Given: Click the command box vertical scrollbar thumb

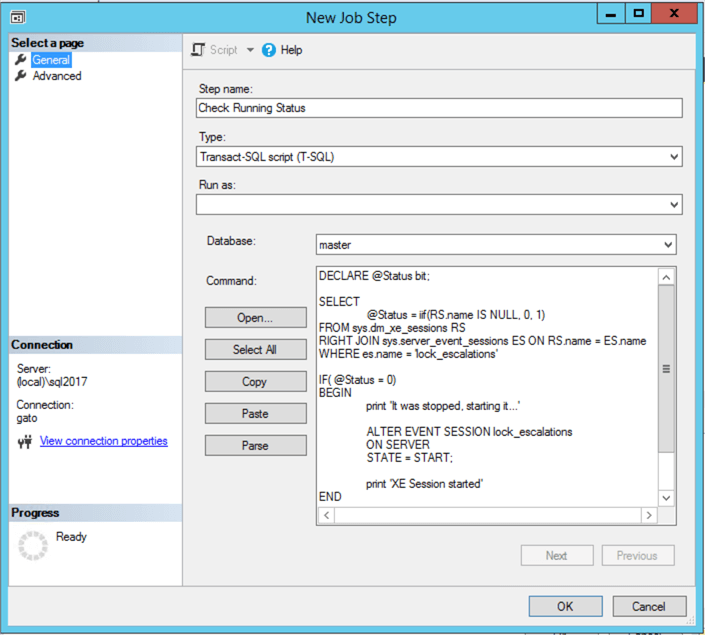Looking at the screenshot, I should (667, 369).
